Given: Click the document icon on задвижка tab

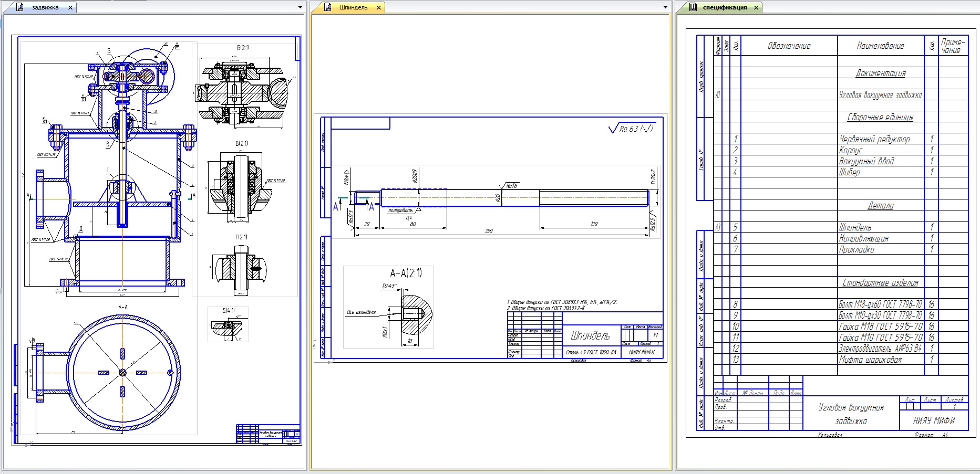Looking at the screenshot, I should point(20,7).
